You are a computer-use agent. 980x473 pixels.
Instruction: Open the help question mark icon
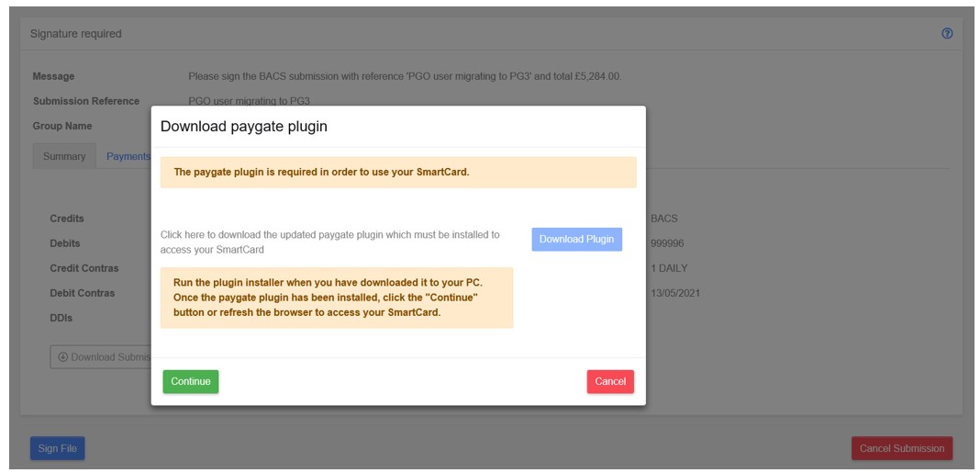(x=947, y=34)
